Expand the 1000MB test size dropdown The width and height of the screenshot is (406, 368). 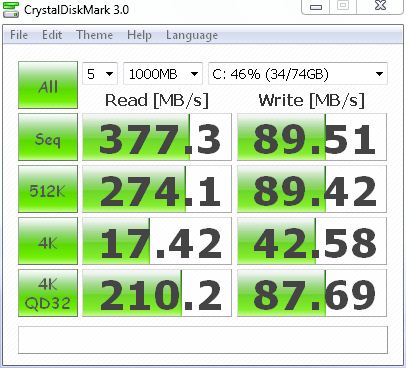pos(163,74)
